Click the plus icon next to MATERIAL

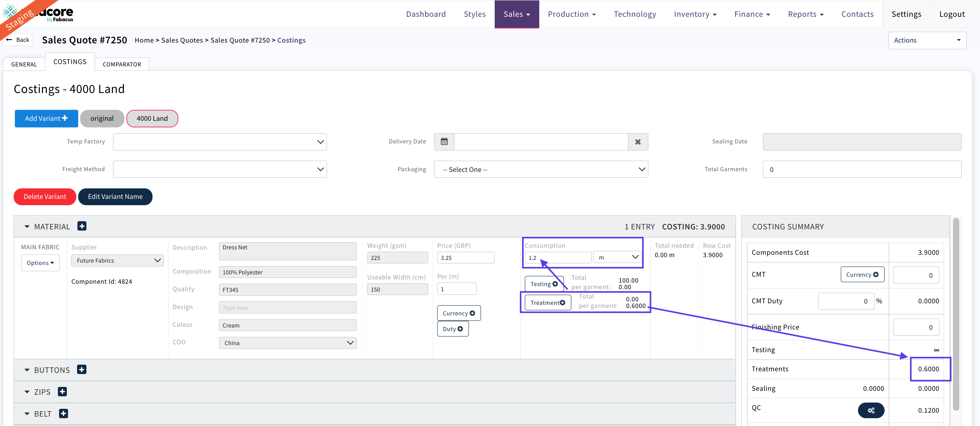[x=82, y=226]
